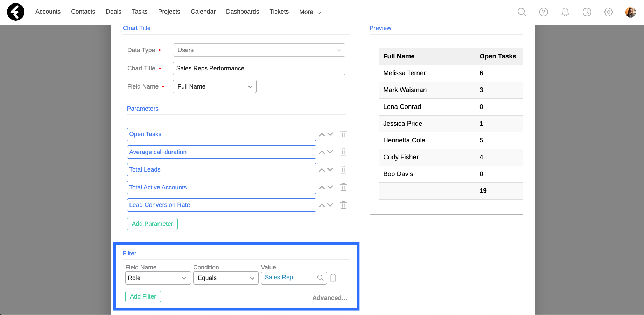Go to Calendar tab

click(203, 12)
